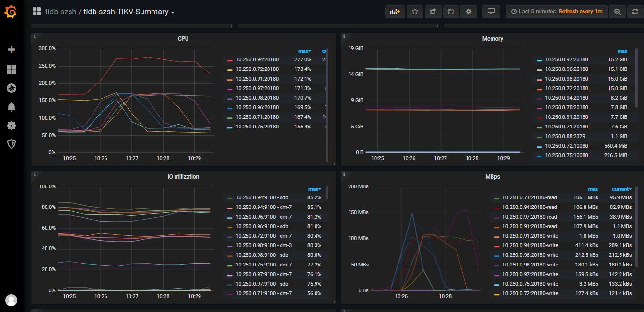The height and width of the screenshot is (312, 644).
Task: Open Explore compass icon in sidebar
Action: click(x=12, y=88)
